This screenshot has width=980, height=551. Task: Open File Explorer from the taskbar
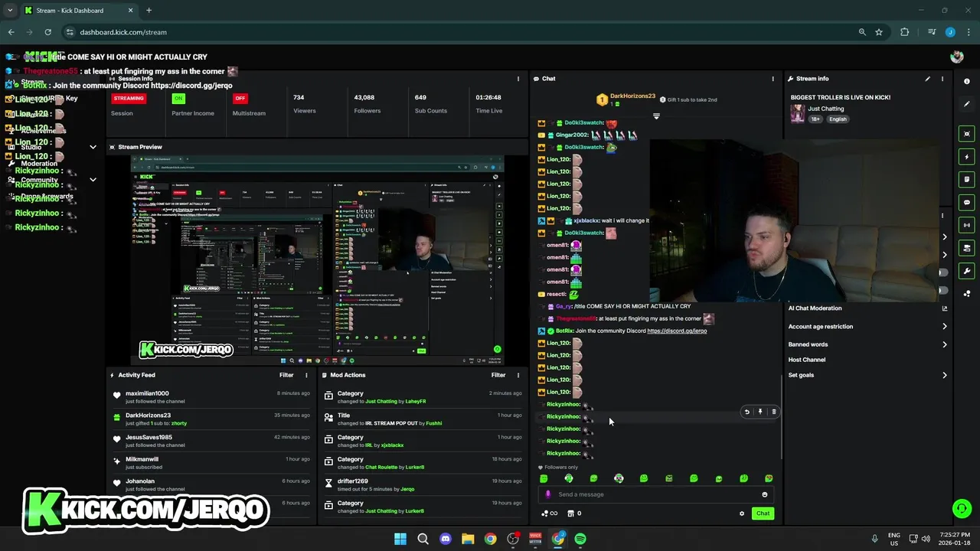pyautogui.click(x=468, y=539)
